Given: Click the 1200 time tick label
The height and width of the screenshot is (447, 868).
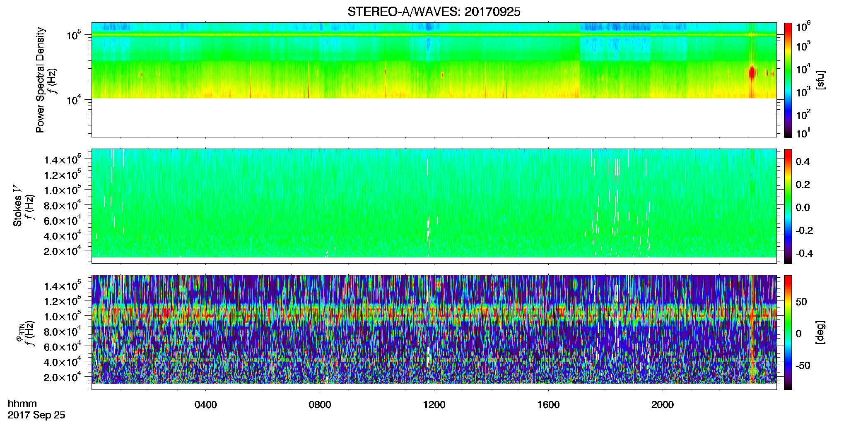Looking at the screenshot, I should pyautogui.click(x=434, y=405).
